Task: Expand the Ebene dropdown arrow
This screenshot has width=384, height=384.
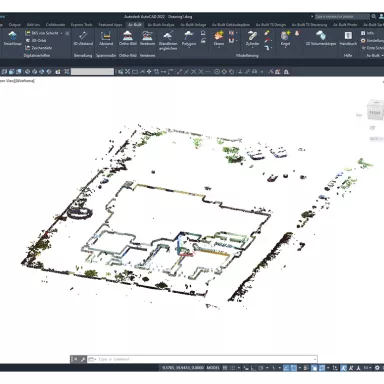Action: click(x=219, y=48)
